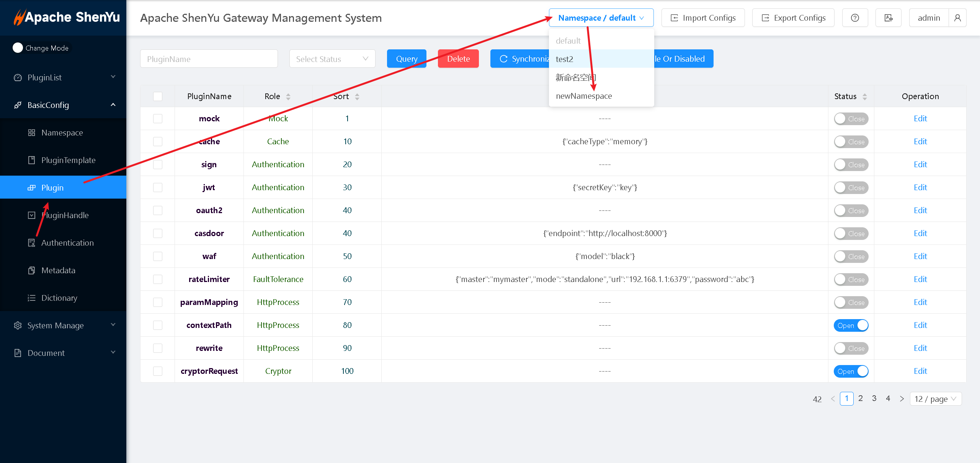Viewport: 980px width, 463px height.
Task: Click the Sort column sorting arrows
Action: pyautogui.click(x=357, y=96)
